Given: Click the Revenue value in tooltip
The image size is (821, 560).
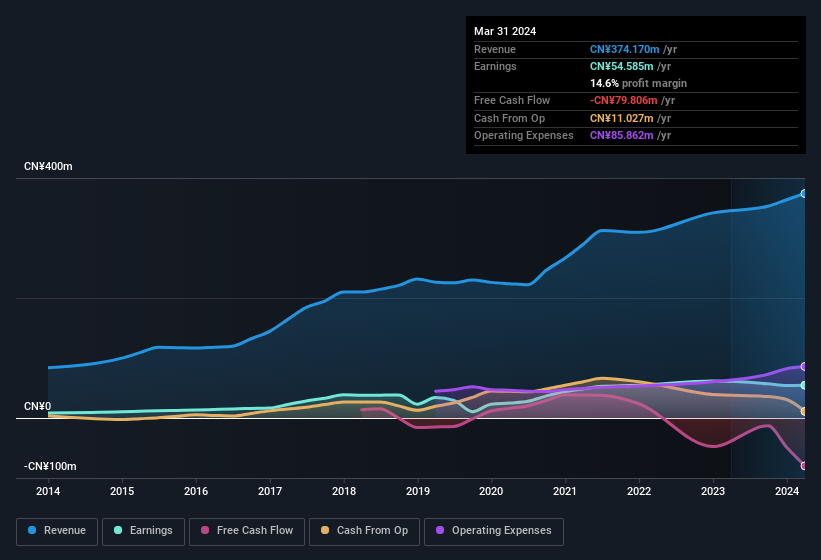Looking at the screenshot, I should point(624,49).
